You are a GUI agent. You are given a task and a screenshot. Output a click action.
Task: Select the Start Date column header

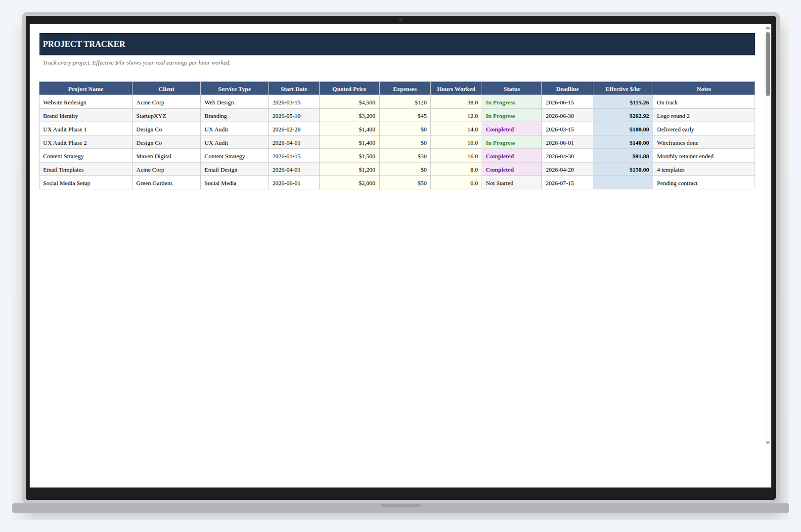pyautogui.click(x=294, y=89)
